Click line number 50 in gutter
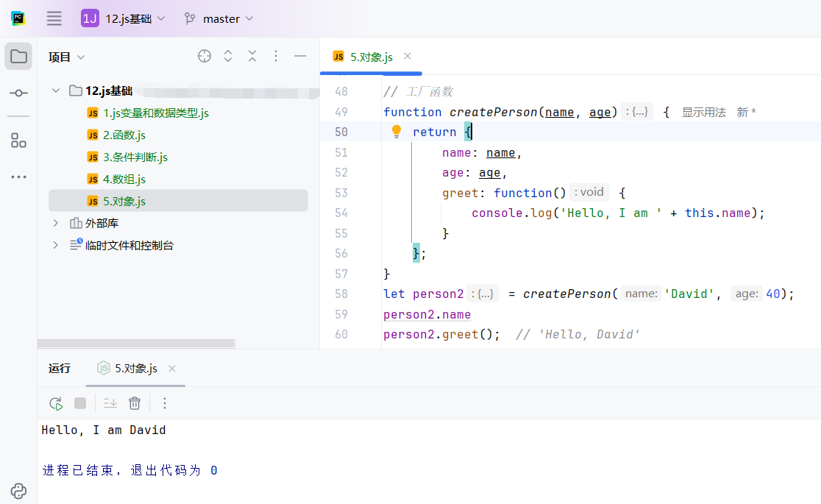 [x=341, y=132]
